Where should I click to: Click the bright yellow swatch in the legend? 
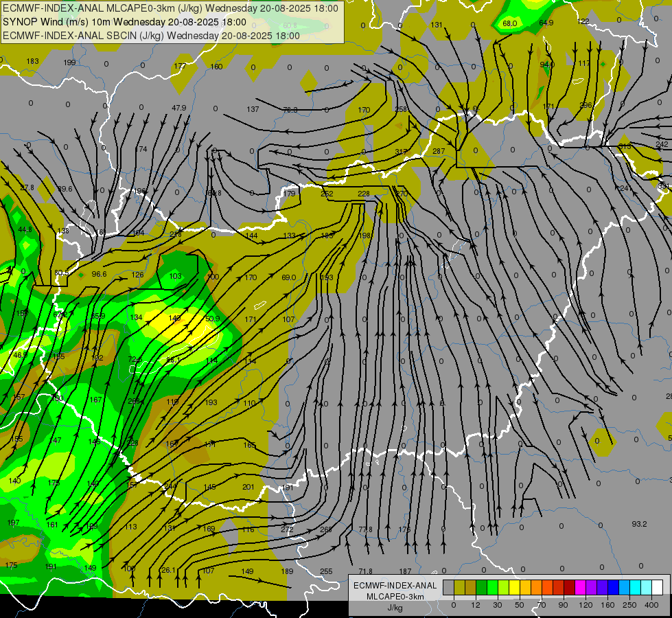515,587
